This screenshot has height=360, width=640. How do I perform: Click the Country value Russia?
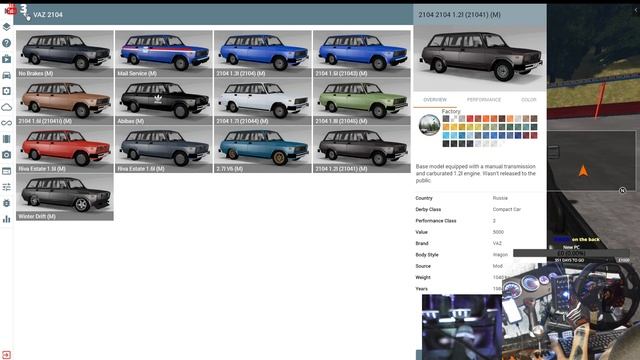(500, 198)
